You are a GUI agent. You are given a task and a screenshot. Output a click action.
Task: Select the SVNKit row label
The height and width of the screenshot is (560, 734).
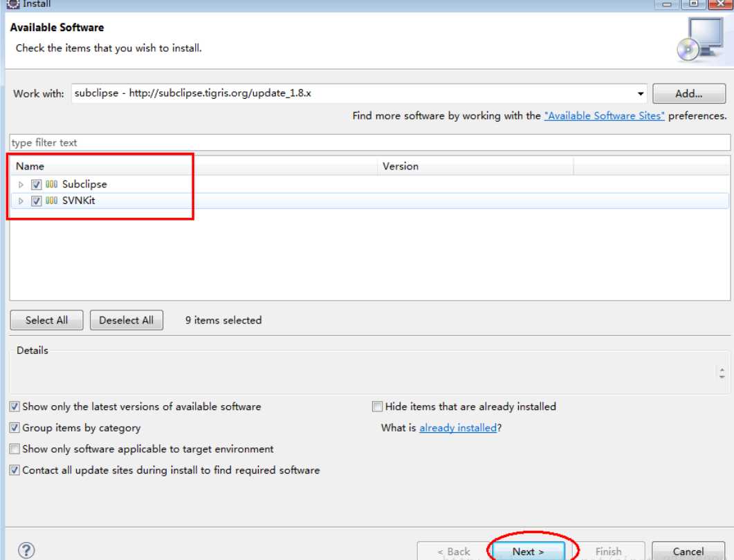coord(78,200)
